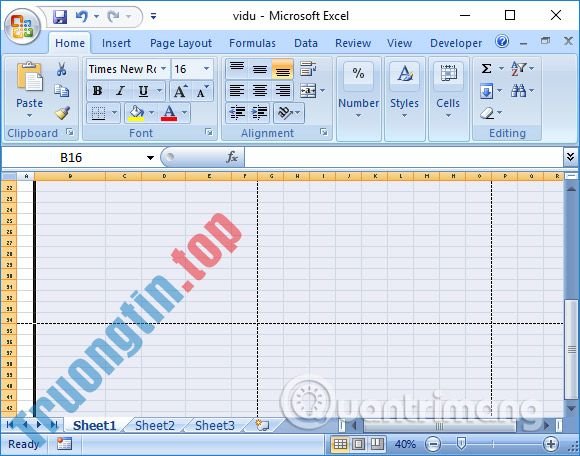Screen dimensions: 580x456
Task: Insert AutoSum with Sigma icon
Action: click(x=486, y=68)
